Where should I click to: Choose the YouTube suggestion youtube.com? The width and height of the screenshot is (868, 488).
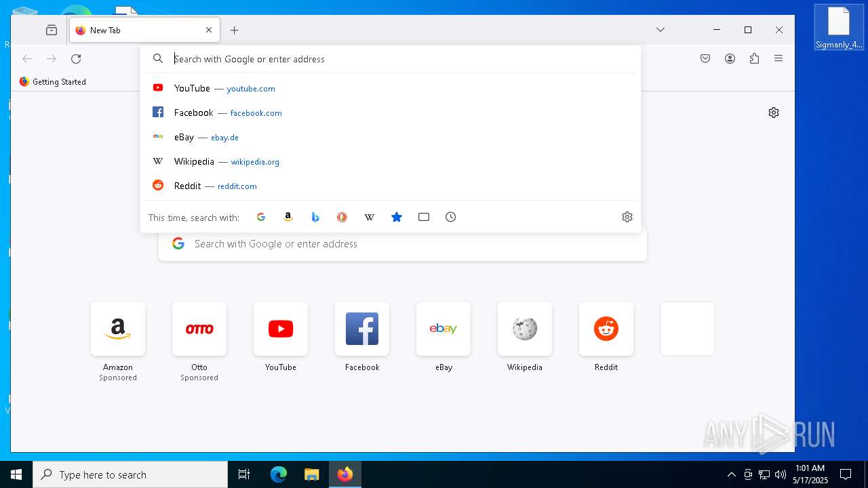[x=391, y=88]
